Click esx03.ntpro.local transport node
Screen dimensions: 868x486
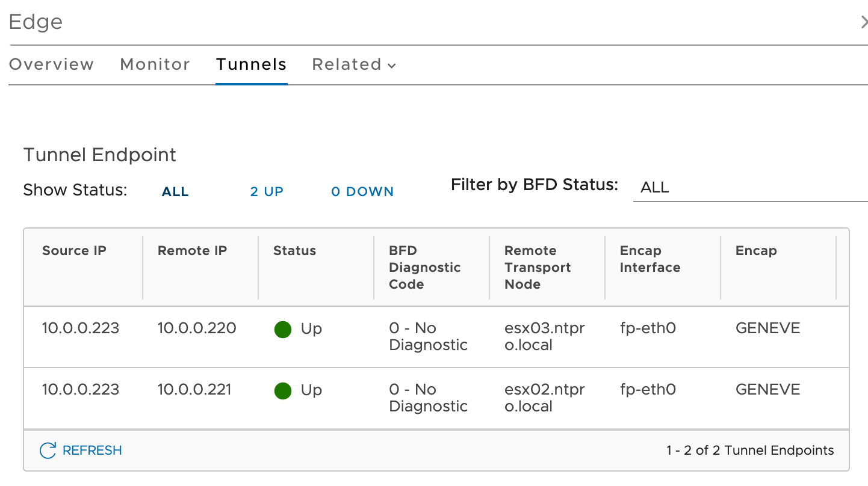(x=545, y=337)
